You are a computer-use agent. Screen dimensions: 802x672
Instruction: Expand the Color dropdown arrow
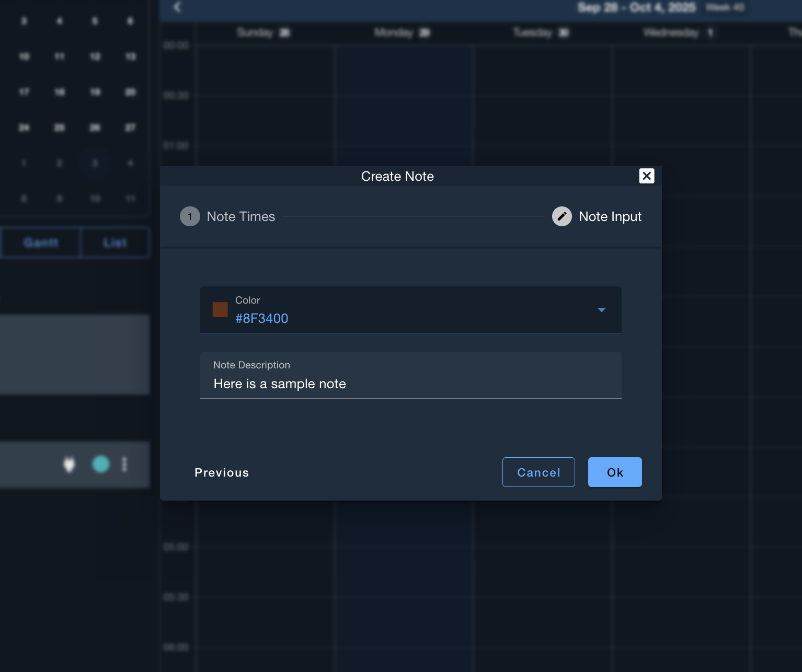pyautogui.click(x=601, y=310)
